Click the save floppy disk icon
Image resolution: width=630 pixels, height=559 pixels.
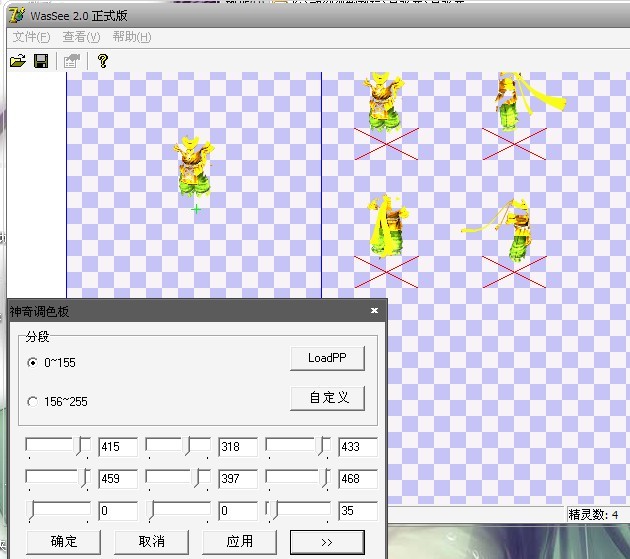[x=41, y=61]
